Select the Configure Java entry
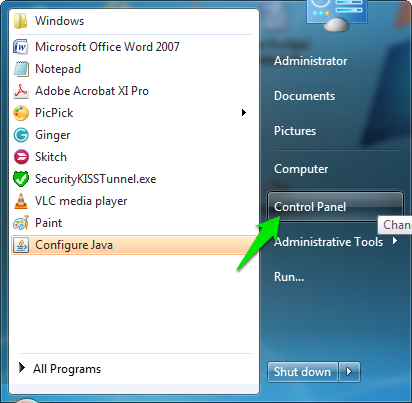This screenshot has height=403, width=412. [x=134, y=245]
